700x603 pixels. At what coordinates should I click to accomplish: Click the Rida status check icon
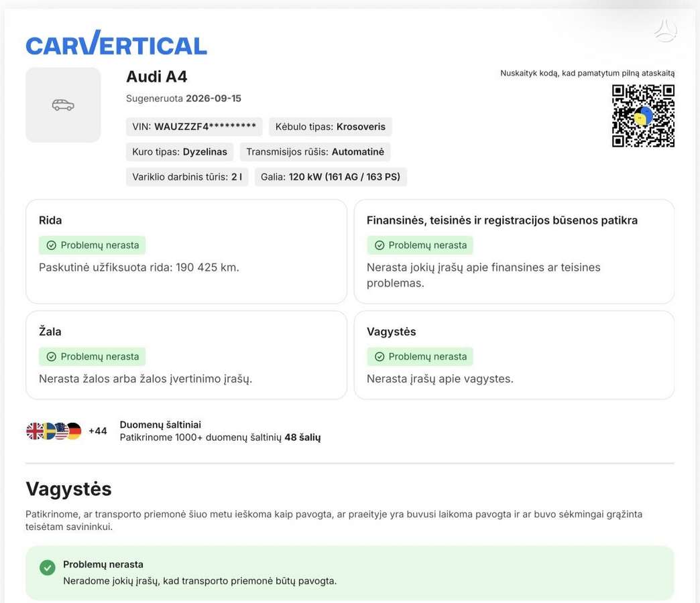(x=52, y=245)
